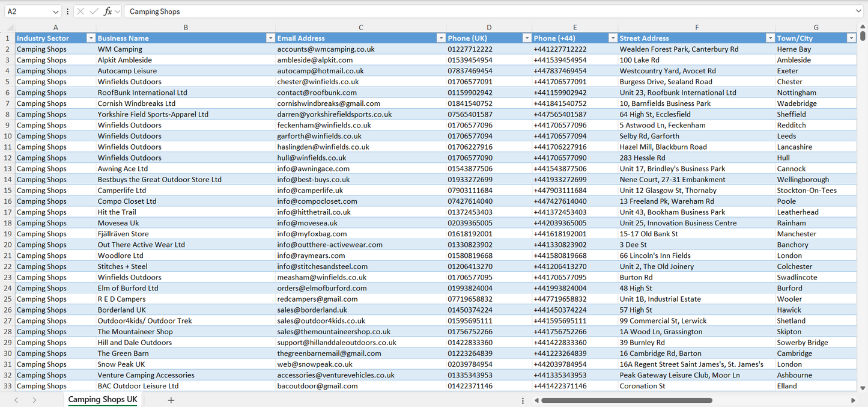Select The Mountaineer Shop cell
Viewport: 868px width, 407px height.
click(186, 331)
